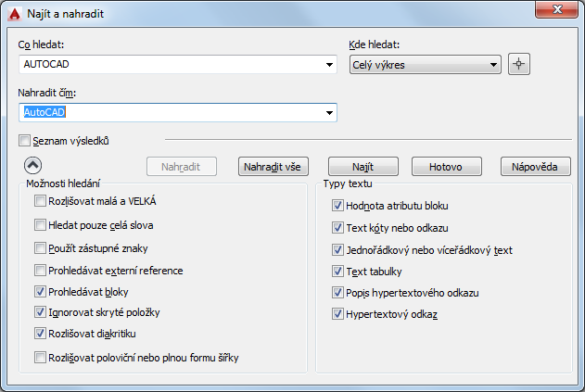Disable the Text tabulky checkbox
The image size is (585, 392).
pyautogui.click(x=337, y=272)
